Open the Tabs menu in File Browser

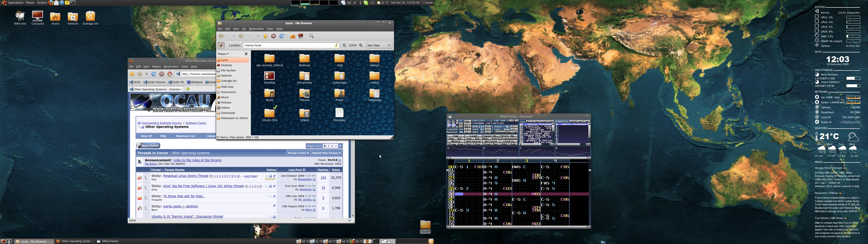[270, 29]
